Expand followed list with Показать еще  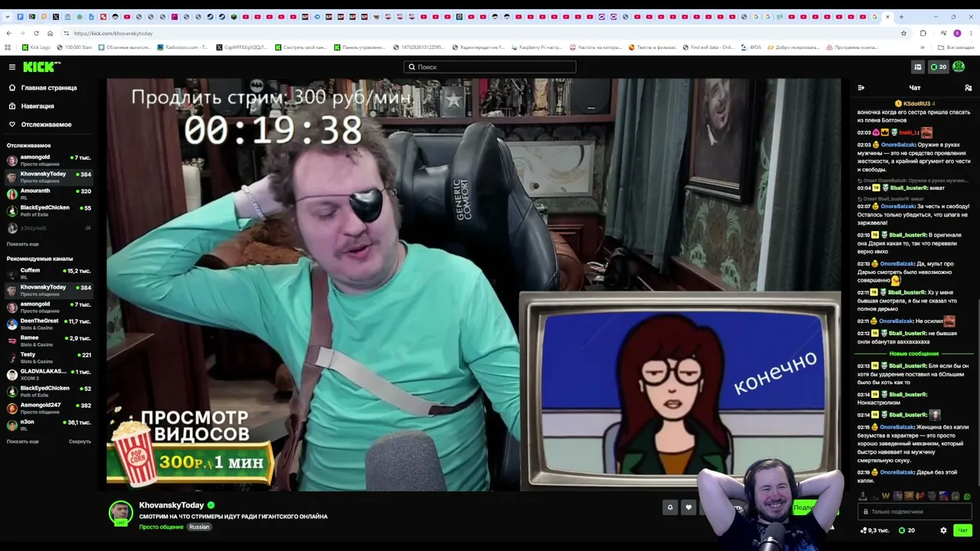point(23,244)
